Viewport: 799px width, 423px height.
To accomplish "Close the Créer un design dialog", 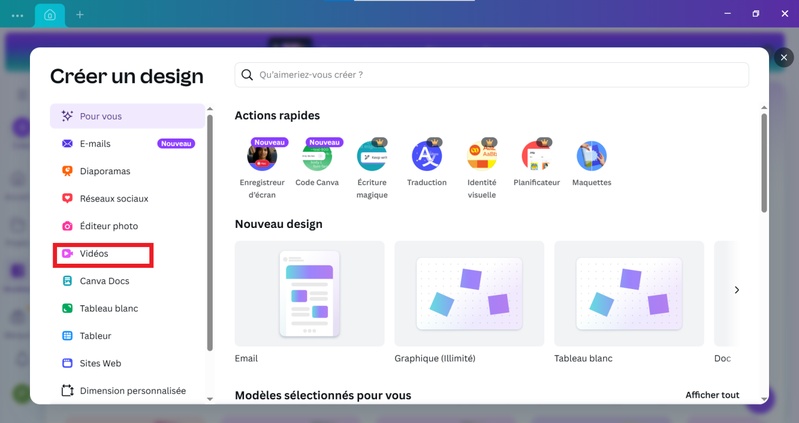I will 784,57.
